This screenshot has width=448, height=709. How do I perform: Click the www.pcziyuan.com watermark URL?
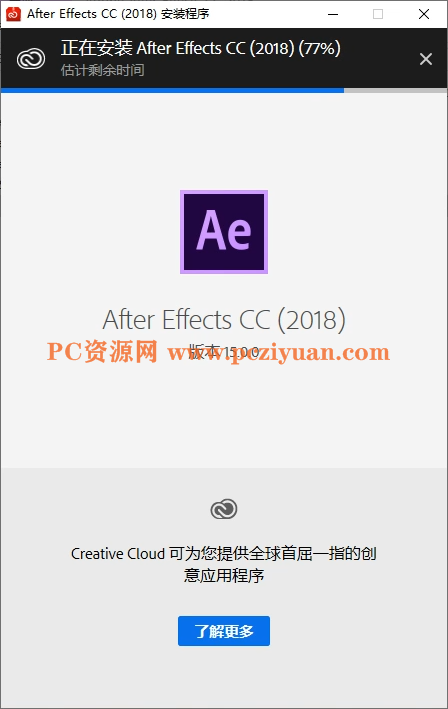278,352
